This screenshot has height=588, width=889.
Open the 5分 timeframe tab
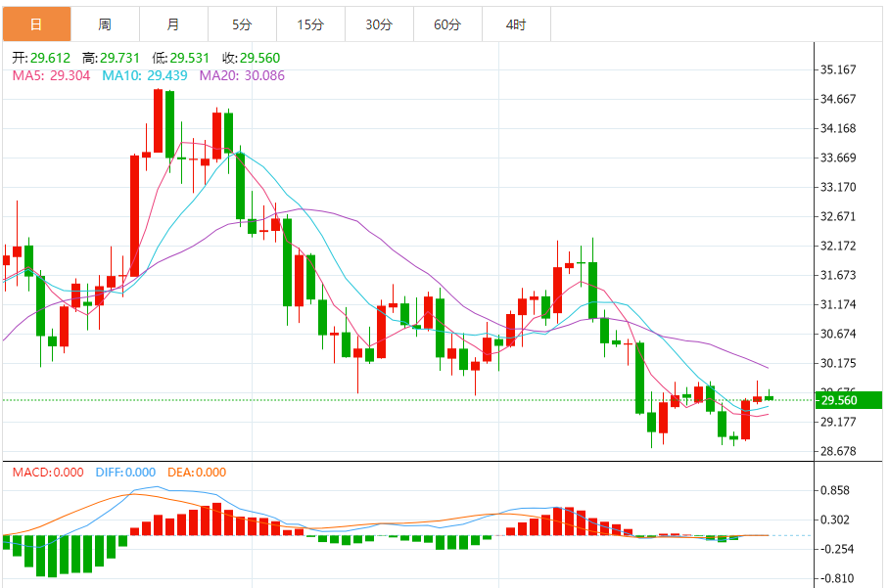242,24
